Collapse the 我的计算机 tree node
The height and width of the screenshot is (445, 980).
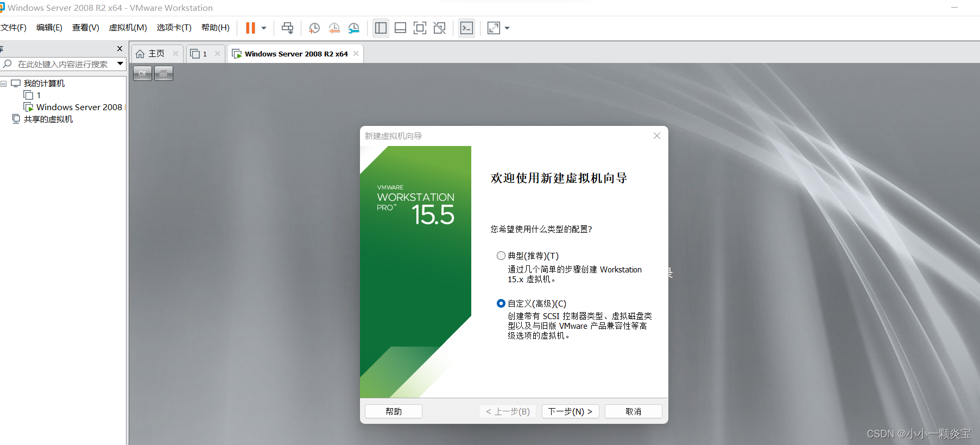point(4,84)
